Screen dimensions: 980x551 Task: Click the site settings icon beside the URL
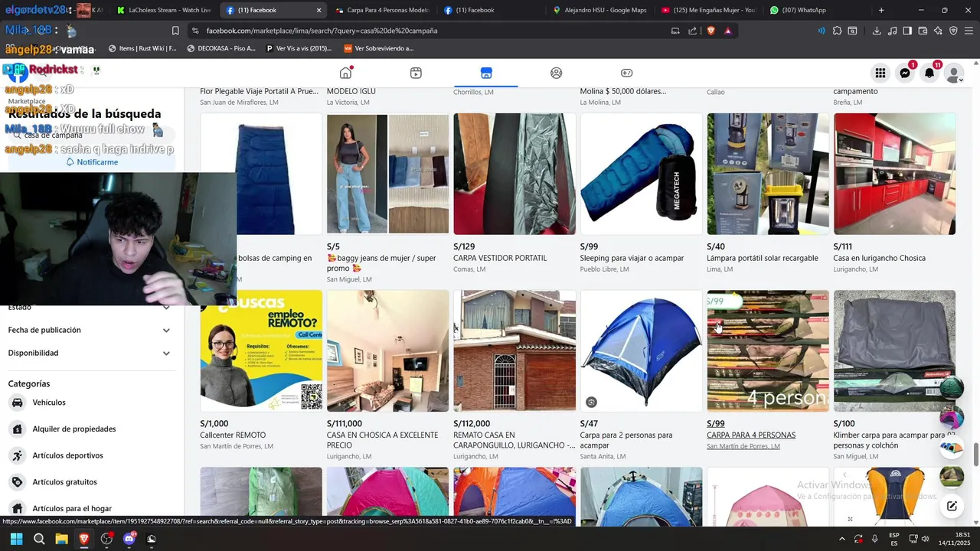coord(196,31)
